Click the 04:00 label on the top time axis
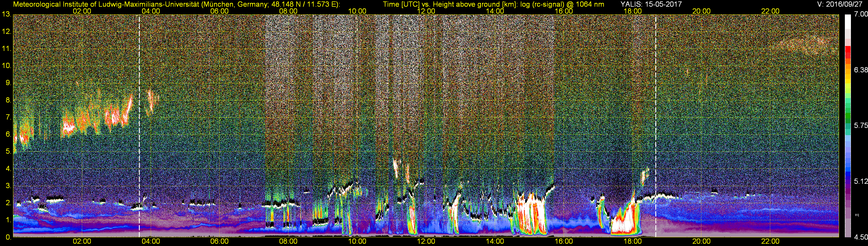 point(151,11)
